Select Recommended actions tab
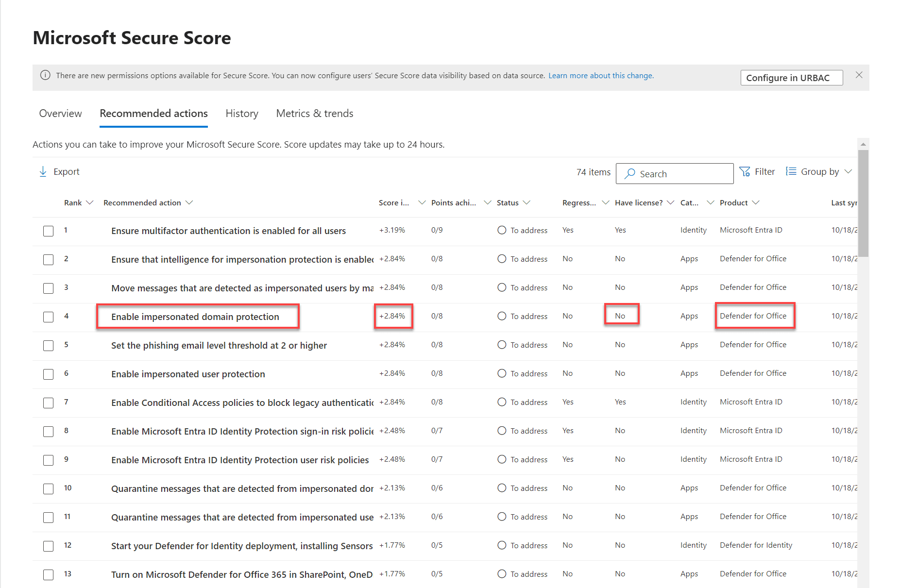Screen dimensions: 900x588 (x=153, y=113)
